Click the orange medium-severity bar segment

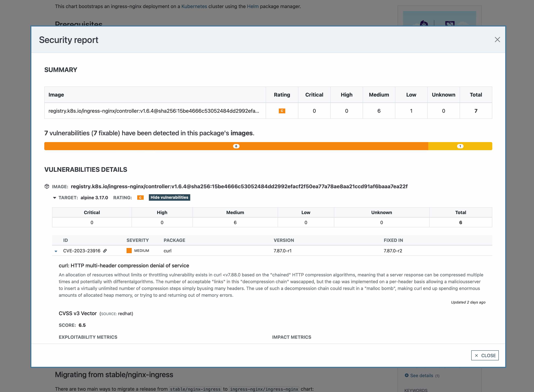(143, 146)
